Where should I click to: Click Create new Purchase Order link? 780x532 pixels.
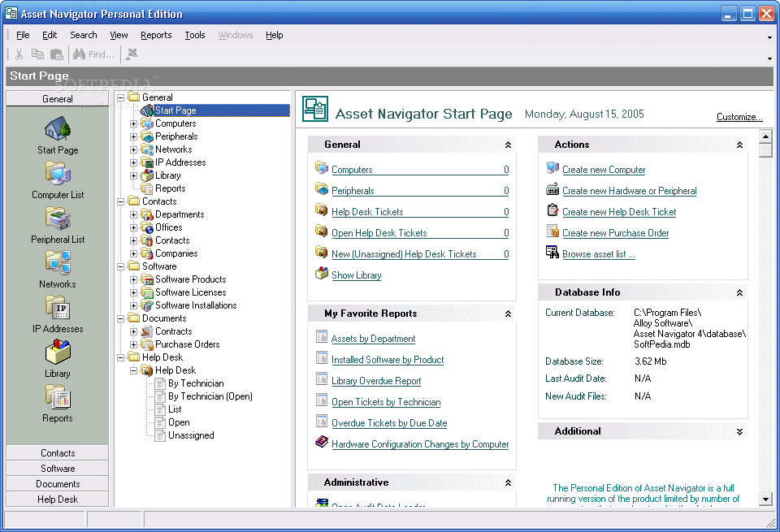tap(615, 233)
